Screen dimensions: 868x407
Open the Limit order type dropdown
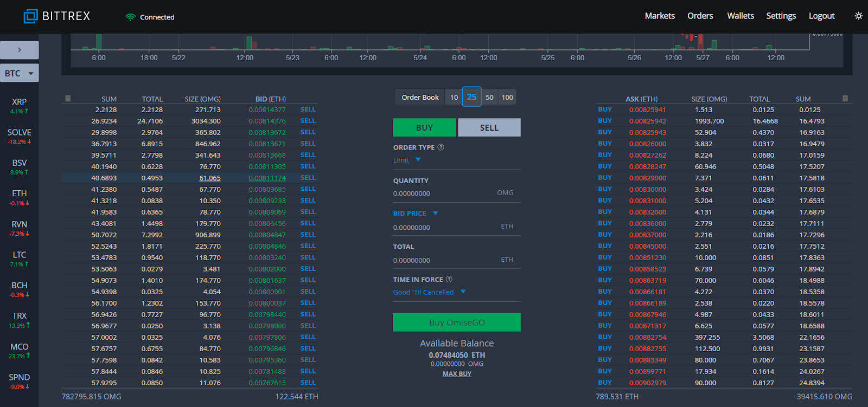[407, 160]
